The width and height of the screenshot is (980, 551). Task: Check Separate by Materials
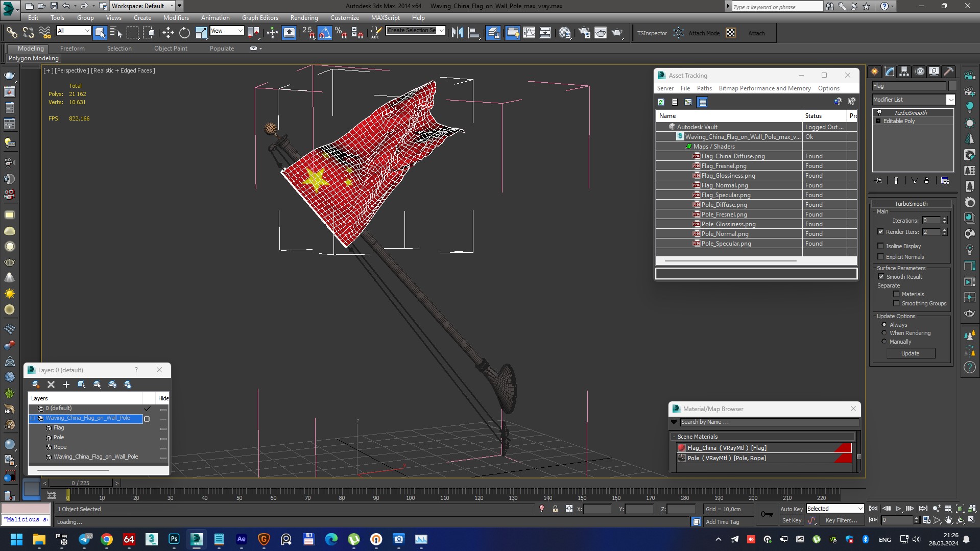[896, 294]
